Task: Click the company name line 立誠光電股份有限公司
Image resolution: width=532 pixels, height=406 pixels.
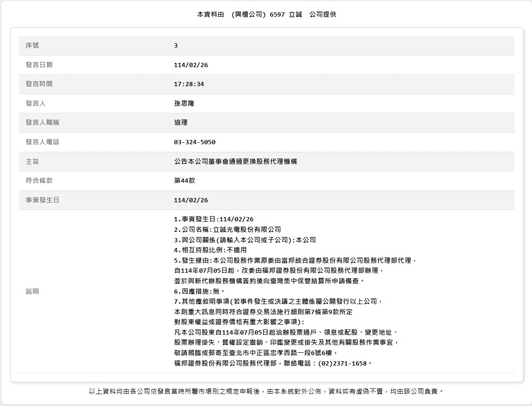Action: click(227, 229)
